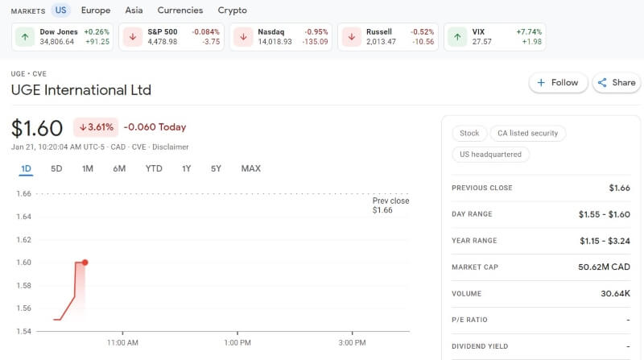The height and width of the screenshot is (360, 644).
Task: Click the Russell red down-arrow icon
Action: point(352,37)
